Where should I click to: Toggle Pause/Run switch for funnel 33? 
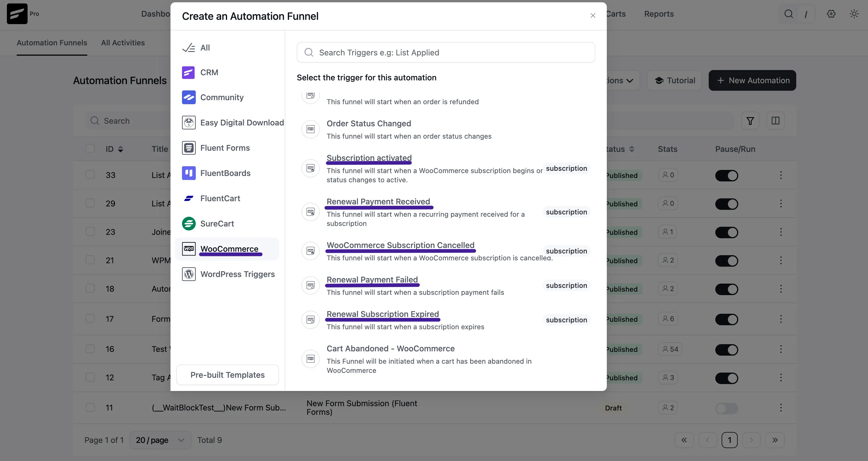click(x=726, y=176)
